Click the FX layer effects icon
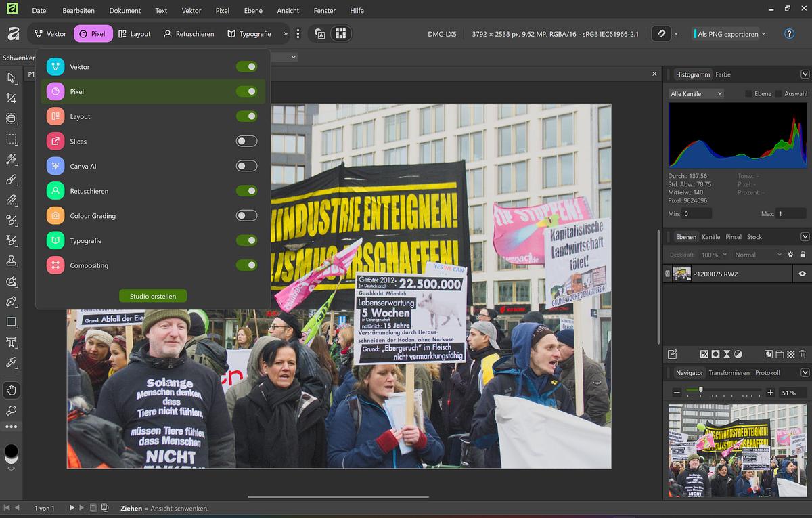 coord(704,354)
